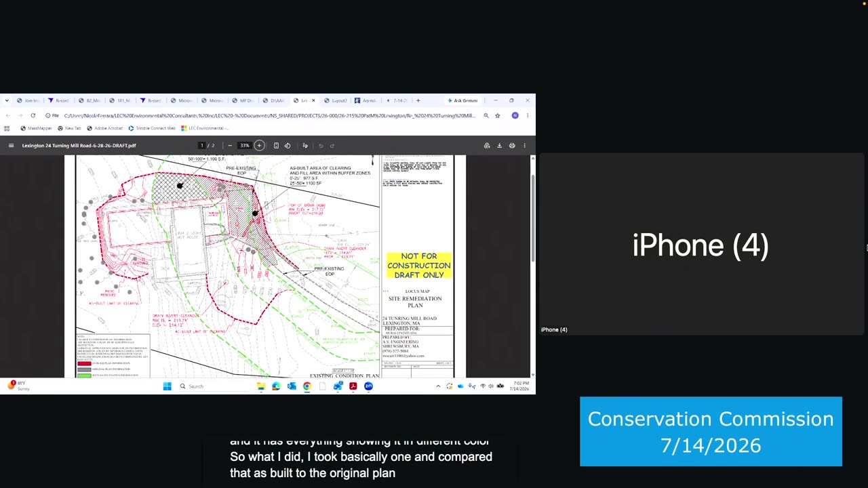
Task: Click the Ask Gemini button
Action: point(462,100)
